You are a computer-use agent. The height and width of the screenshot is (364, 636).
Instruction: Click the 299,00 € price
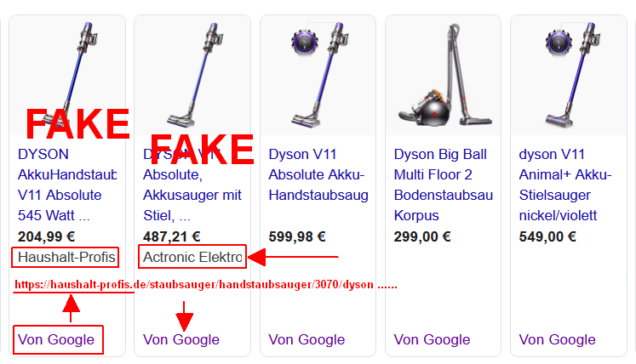[x=422, y=236]
